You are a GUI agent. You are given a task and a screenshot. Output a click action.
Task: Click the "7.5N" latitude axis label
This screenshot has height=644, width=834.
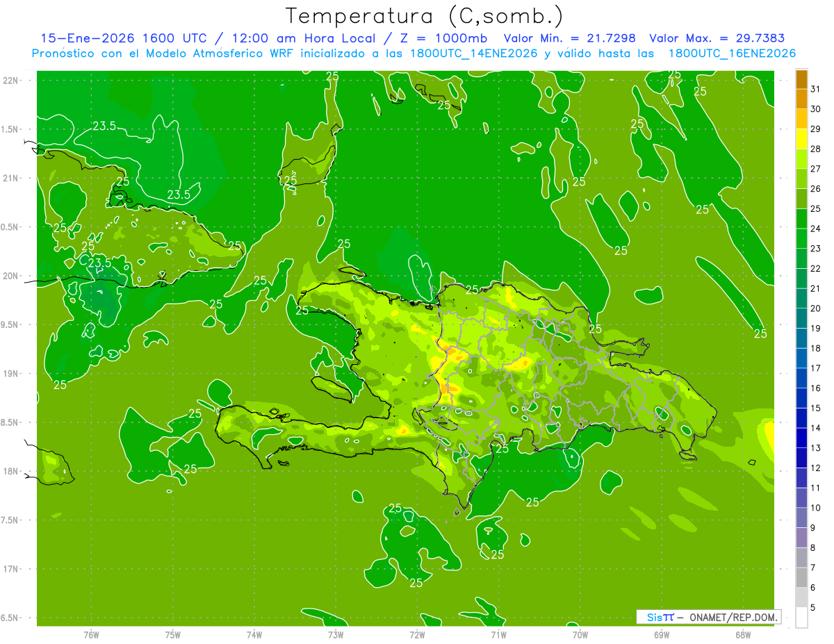[x=10, y=520]
